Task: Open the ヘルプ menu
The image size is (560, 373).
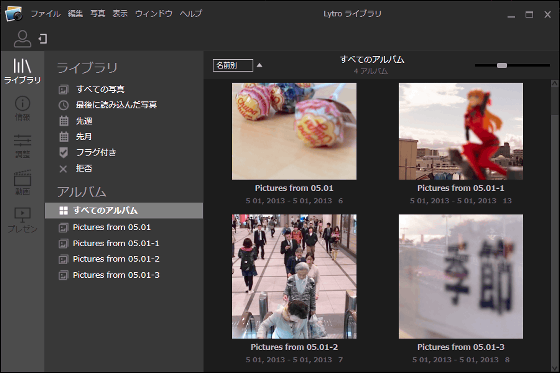Action: [x=191, y=14]
